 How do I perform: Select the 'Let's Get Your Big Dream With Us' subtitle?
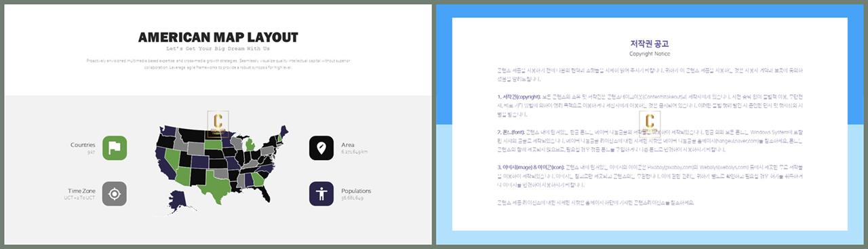218,49
